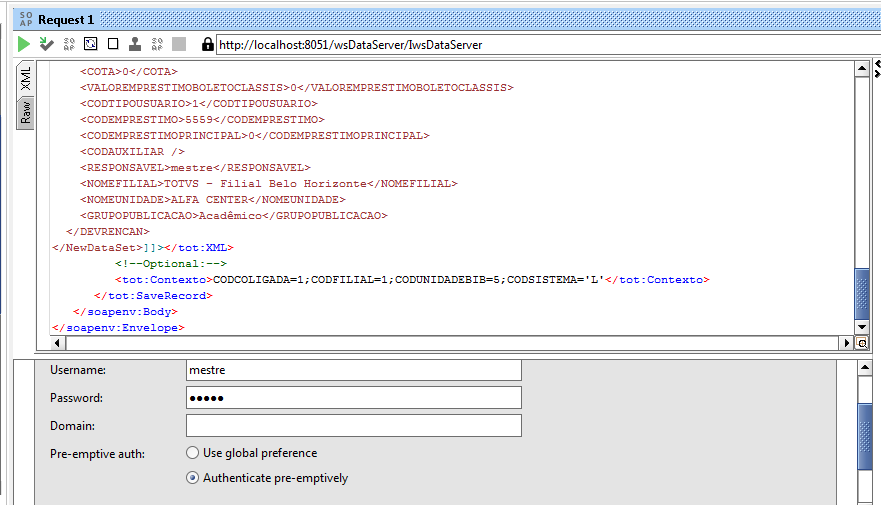Cancel request with the gray stop square
The height and width of the screenshot is (505, 881).
pyautogui.click(x=179, y=44)
